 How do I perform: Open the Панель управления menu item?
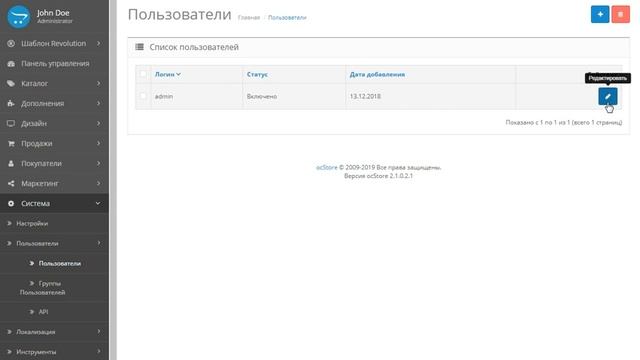pyautogui.click(x=55, y=64)
